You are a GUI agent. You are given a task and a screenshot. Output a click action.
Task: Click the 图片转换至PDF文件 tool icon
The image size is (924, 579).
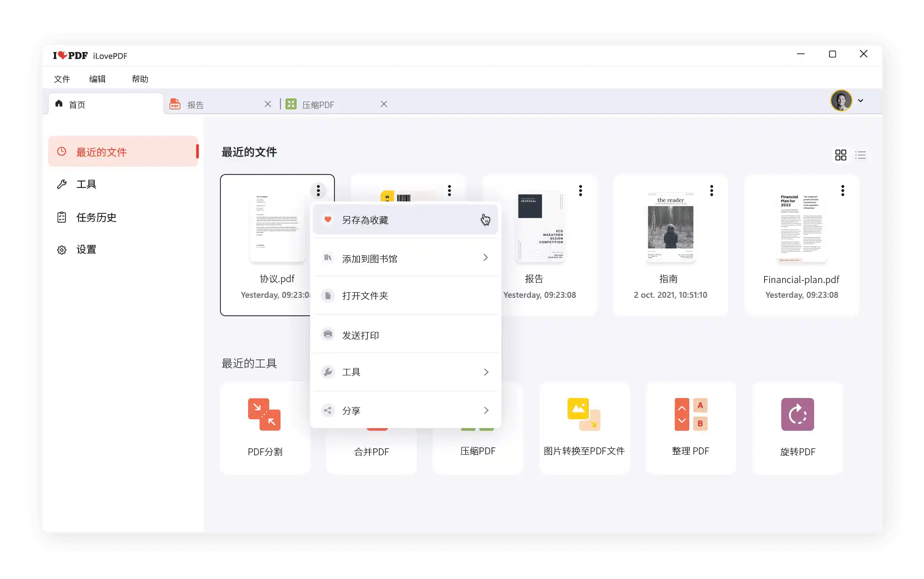(584, 415)
